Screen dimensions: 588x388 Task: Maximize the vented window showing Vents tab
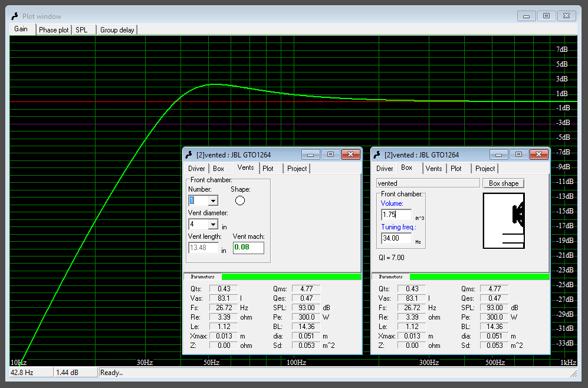tap(330, 154)
